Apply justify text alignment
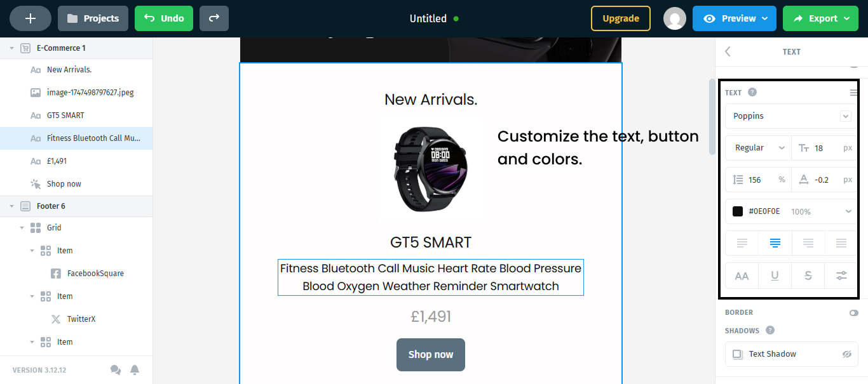Viewport: 868px width, 384px height. [841, 243]
